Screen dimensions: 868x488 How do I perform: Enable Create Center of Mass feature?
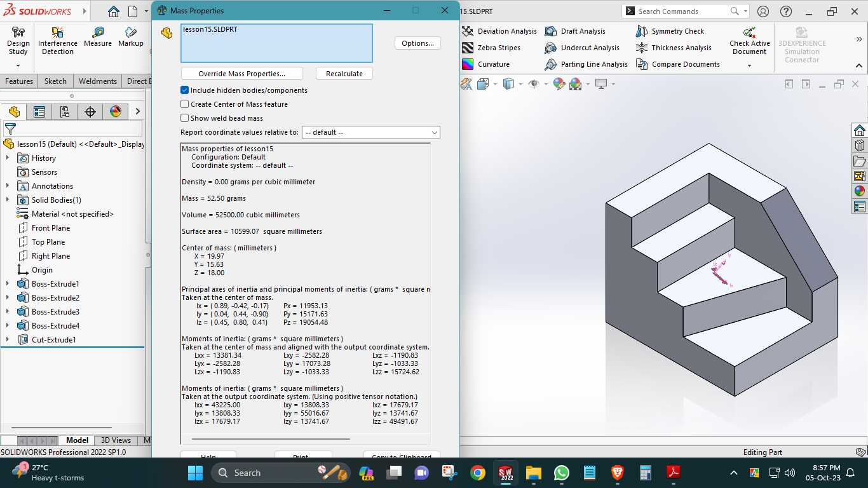(185, 104)
